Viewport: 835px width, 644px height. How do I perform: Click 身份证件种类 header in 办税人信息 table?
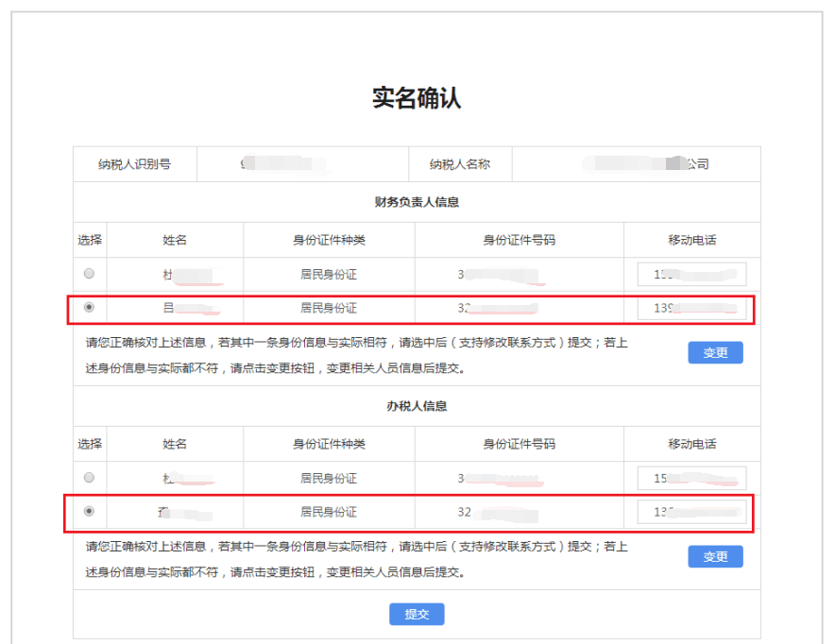pos(329,444)
